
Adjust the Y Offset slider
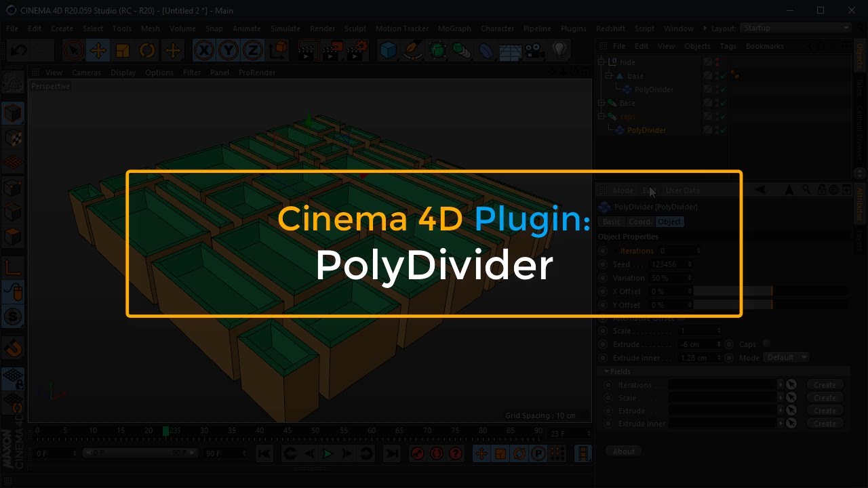pos(770,305)
